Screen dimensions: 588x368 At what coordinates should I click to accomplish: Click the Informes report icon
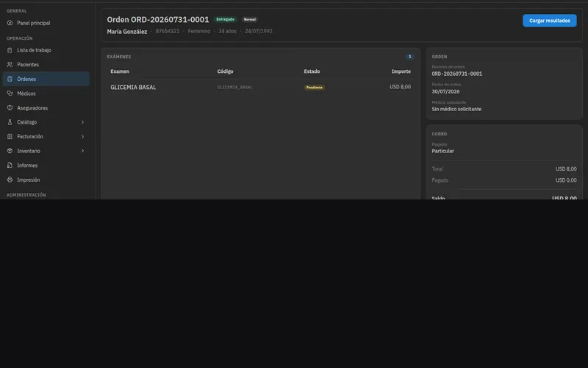pos(10,165)
